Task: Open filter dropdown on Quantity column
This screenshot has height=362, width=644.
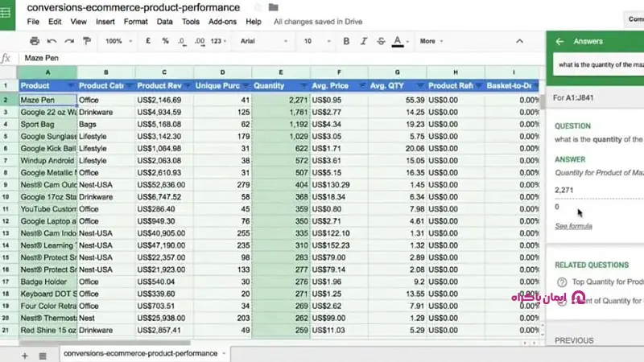Action: pyautogui.click(x=303, y=85)
